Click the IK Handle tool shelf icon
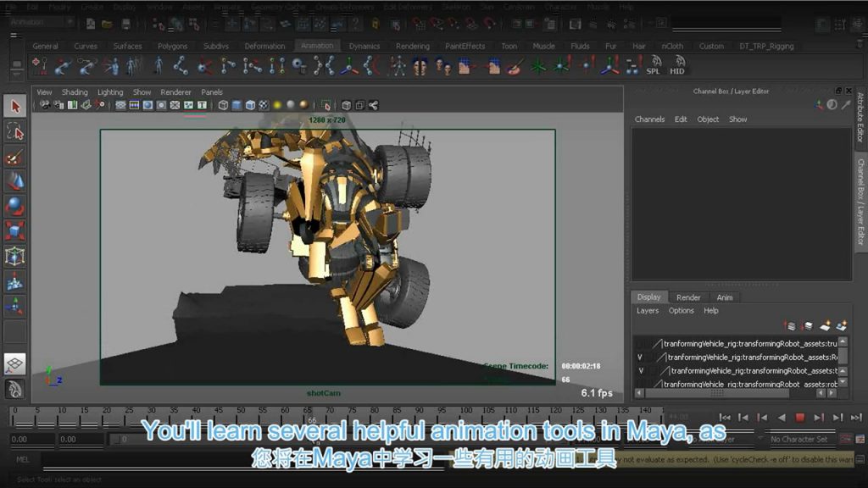868x488 pixels. [x=63, y=66]
